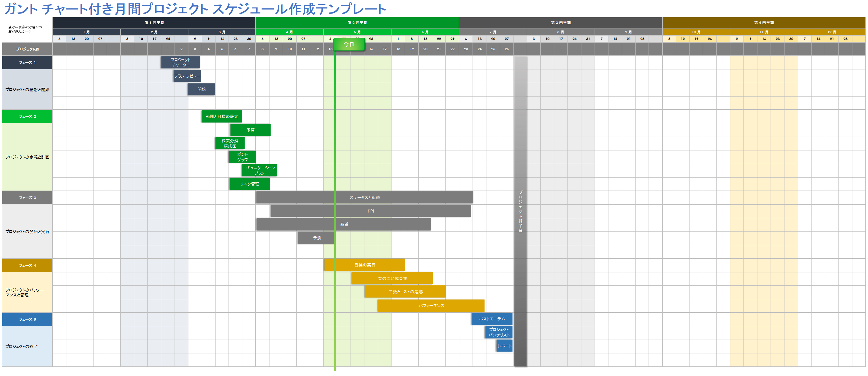868x376 pixels.
Task: Click the 今日 today marker flag
Action: (x=349, y=44)
